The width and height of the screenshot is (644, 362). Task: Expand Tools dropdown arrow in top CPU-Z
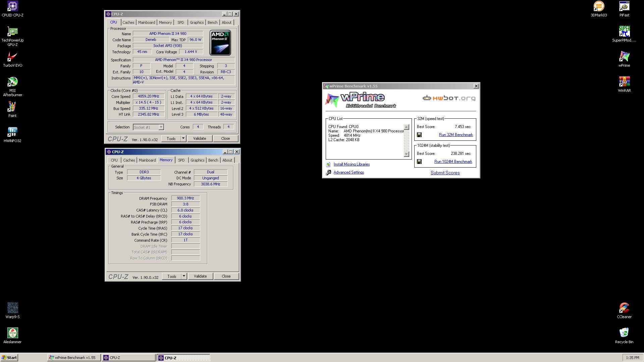[x=183, y=138]
